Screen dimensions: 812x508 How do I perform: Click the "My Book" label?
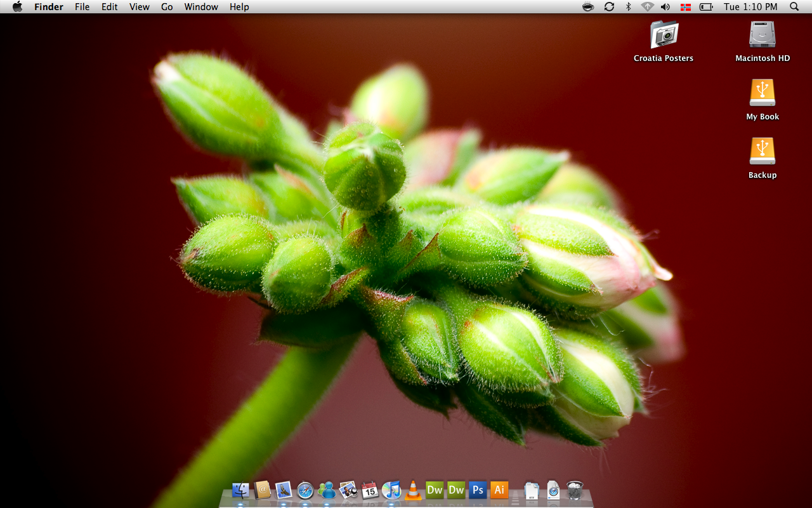point(763,117)
